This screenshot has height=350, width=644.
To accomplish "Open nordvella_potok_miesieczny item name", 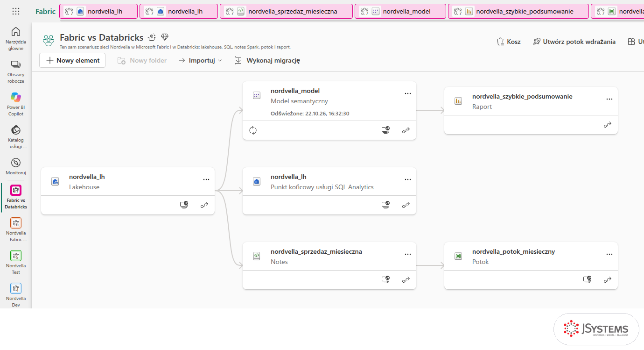I will click(513, 251).
